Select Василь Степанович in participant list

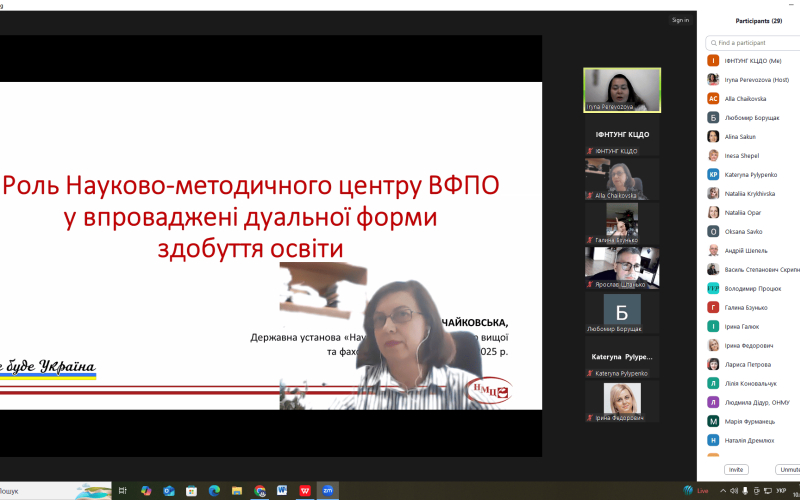pyautogui.click(x=753, y=269)
